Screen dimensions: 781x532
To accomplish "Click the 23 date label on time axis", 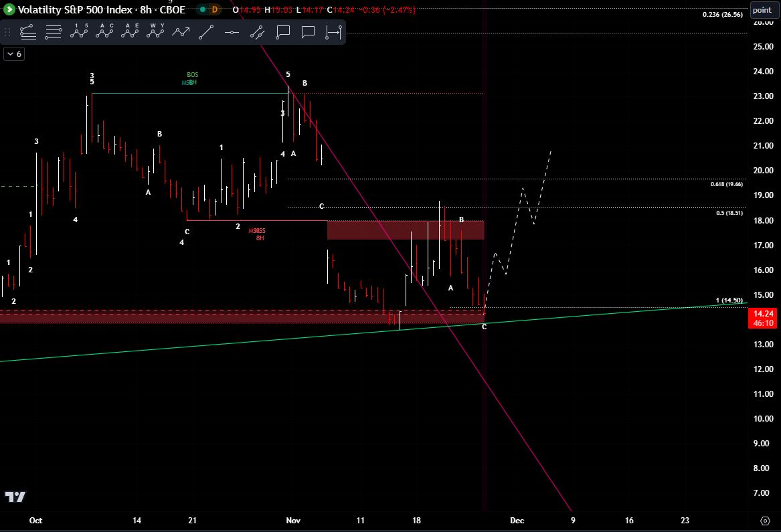I will [x=685, y=521].
